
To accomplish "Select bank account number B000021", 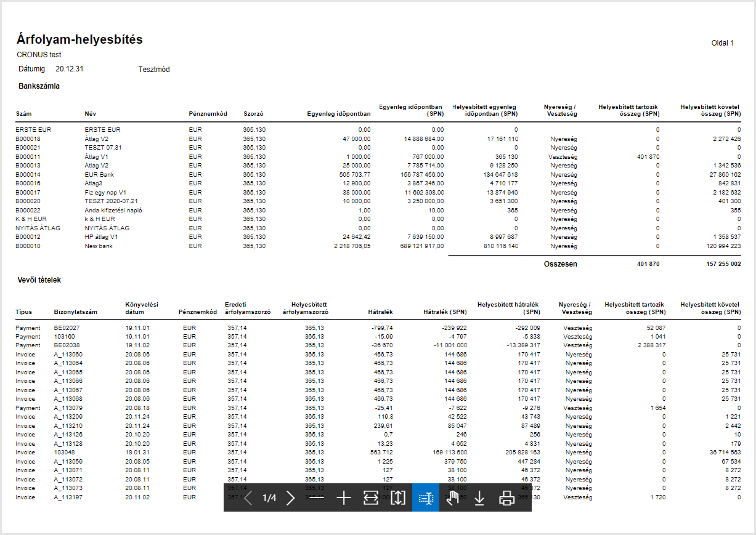I will pyautogui.click(x=28, y=148).
